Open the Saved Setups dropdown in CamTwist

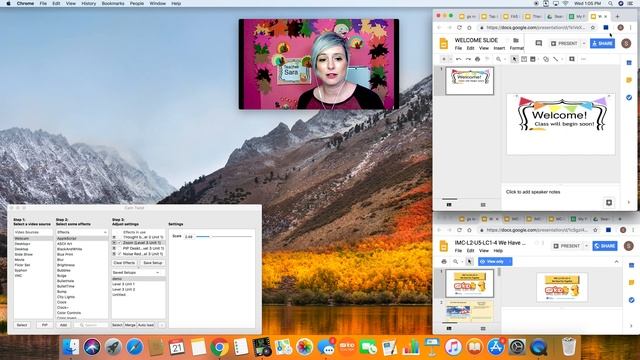[137, 272]
